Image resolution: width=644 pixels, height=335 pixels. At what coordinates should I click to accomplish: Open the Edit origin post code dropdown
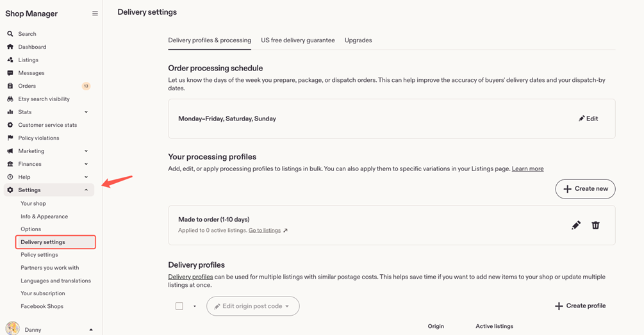click(x=253, y=306)
